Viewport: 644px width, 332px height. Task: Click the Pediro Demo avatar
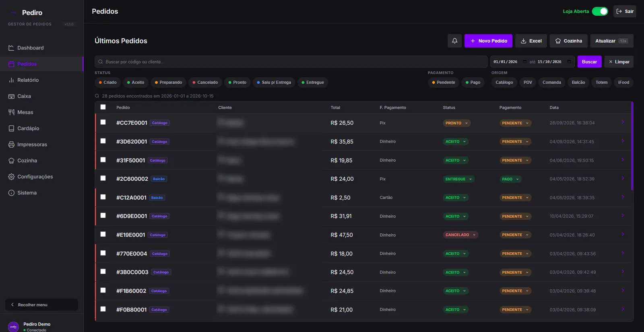tap(13, 326)
